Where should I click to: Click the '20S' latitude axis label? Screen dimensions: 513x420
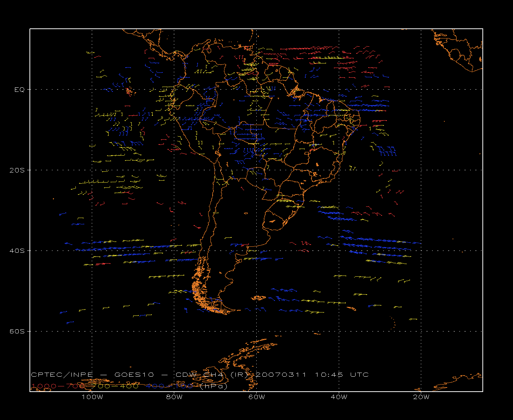pos(17,170)
